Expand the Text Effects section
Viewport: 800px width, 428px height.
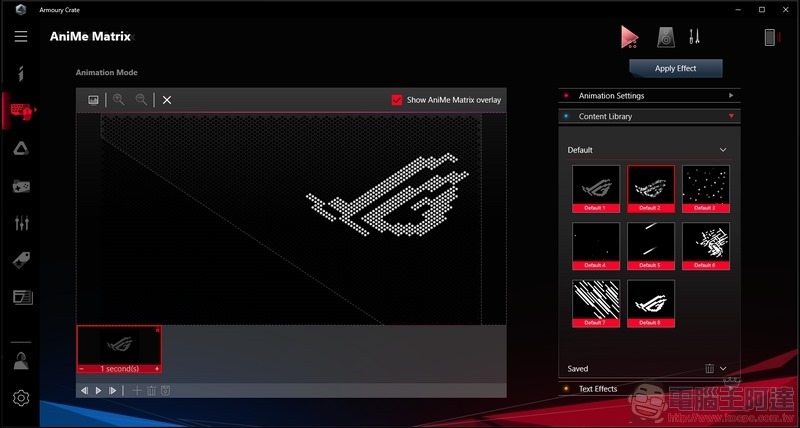(649, 389)
